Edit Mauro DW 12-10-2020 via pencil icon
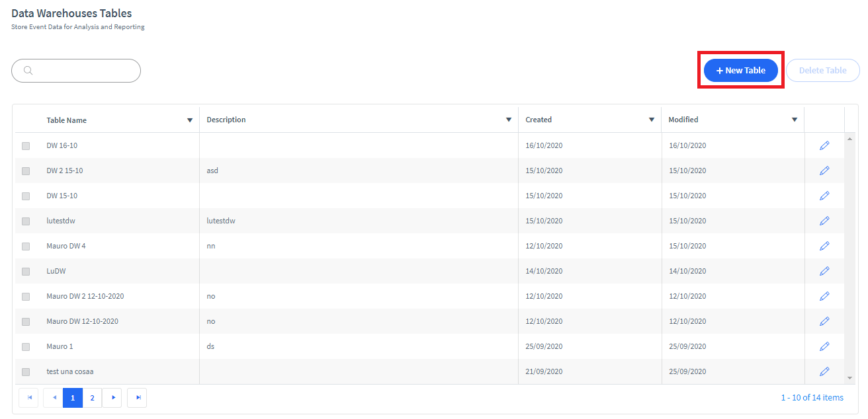This screenshot has width=868, height=419. 824,321
